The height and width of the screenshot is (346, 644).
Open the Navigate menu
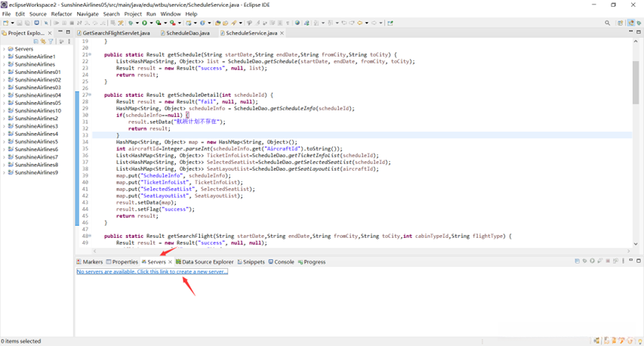click(88, 14)
